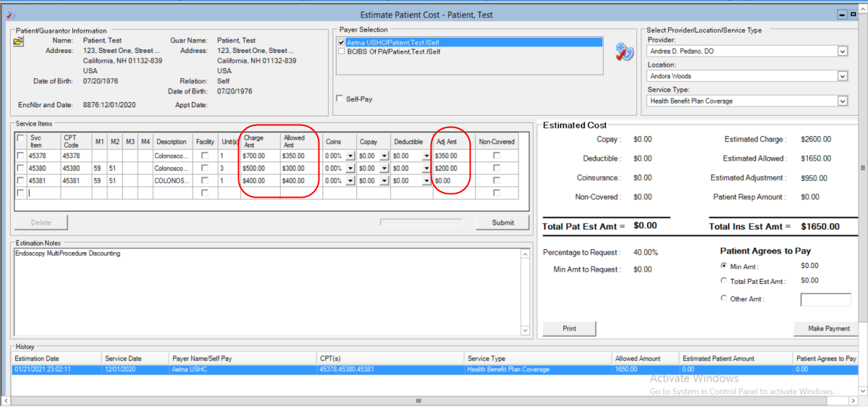The width and height of the screenshot is (868, 407).
Task: Check the BC/BS Of PA payer checkbox
Action: (342, 51)
